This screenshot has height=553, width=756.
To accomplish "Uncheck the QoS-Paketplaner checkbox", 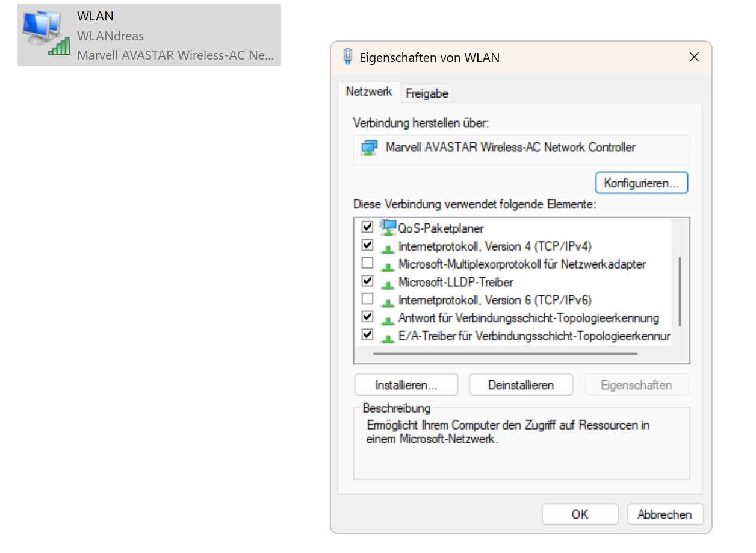I will 367,227.
